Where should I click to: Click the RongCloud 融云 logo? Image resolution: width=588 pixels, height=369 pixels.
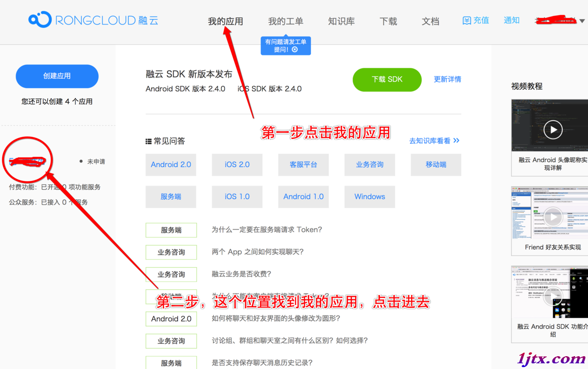(93, 20)
